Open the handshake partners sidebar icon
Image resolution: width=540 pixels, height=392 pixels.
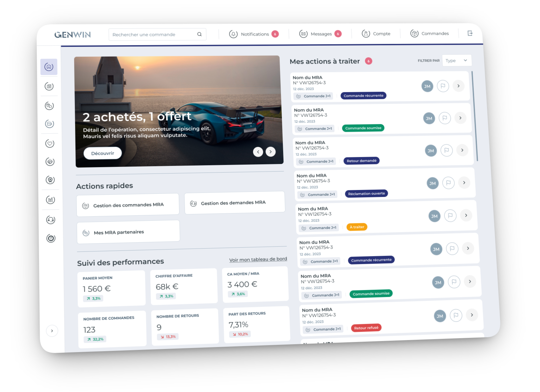(50, 162)
